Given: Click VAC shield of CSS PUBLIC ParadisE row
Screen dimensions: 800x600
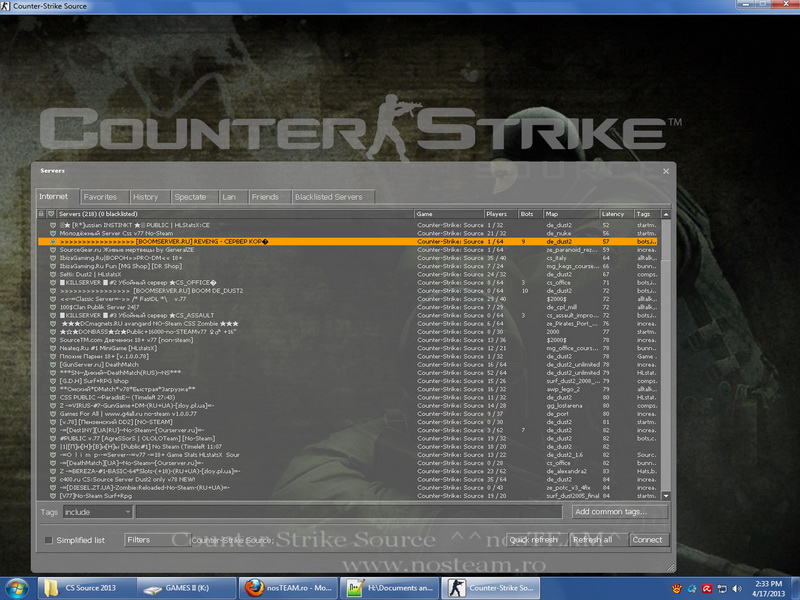Looking at the screenshot, I should tap(53, 397).
